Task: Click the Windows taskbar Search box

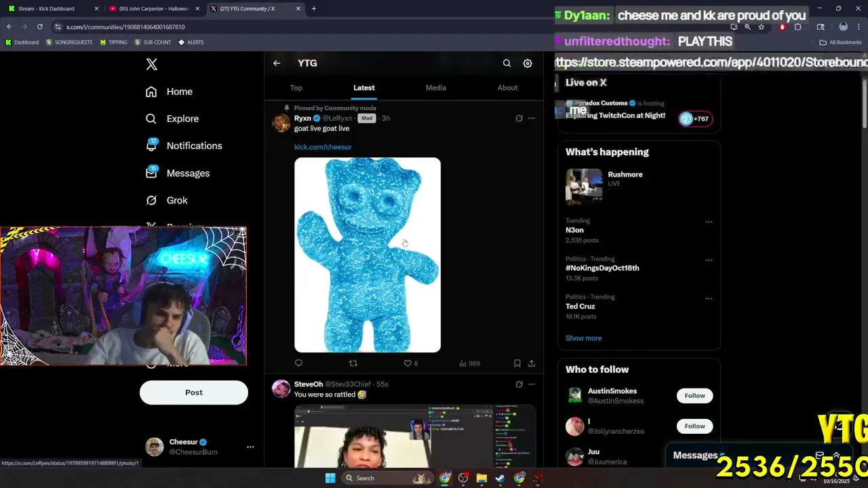Action: pos(387,478)
